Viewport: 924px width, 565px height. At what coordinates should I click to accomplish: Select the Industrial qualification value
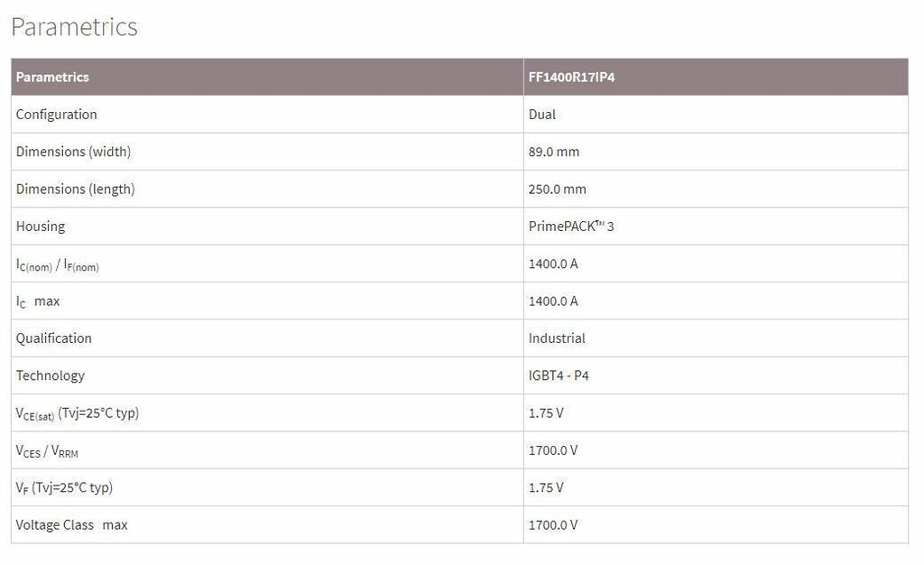(557, 338)
